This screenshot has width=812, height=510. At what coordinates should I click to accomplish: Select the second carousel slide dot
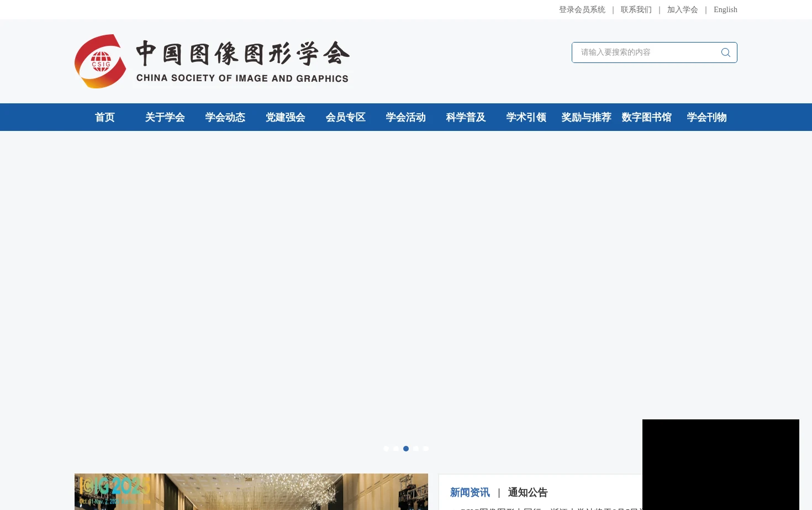pos(396,449)
